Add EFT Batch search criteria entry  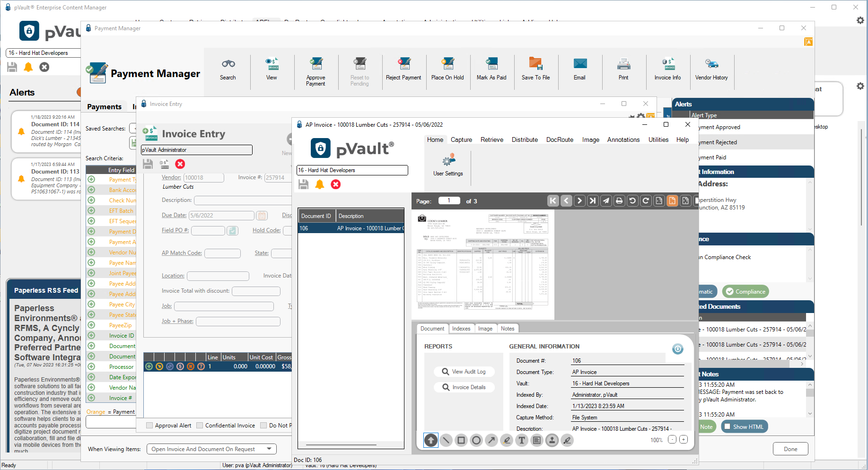tap(91, 211)
